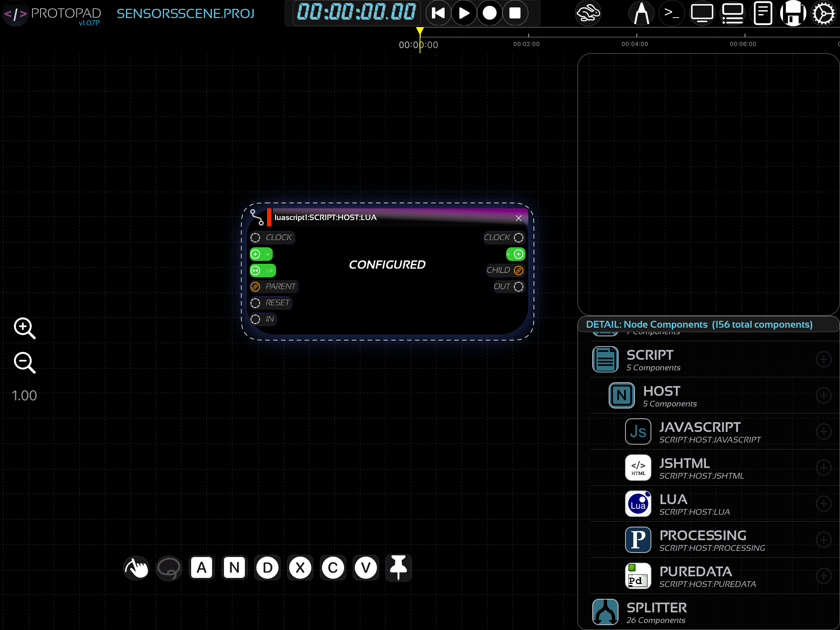This screenshot has width=840, height=630.
Task: Click the floppy disk save icon
Action: pos(793,14)
